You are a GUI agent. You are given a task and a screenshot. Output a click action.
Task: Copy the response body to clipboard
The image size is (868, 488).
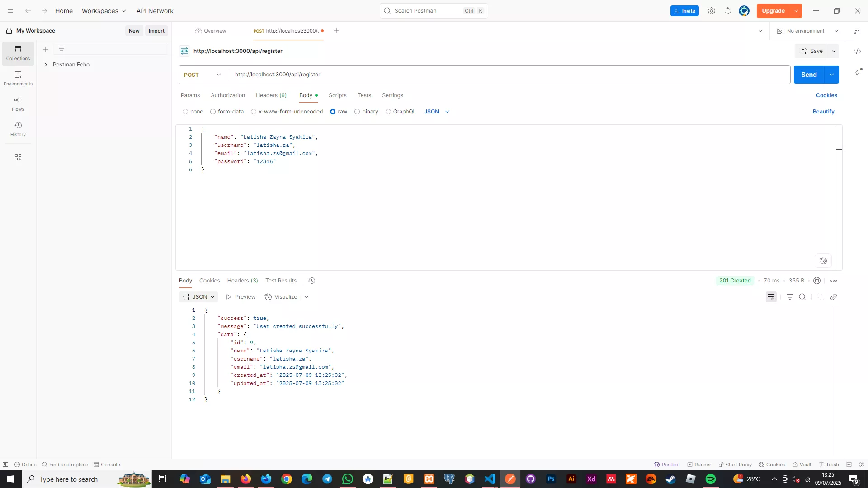point(821,297)
